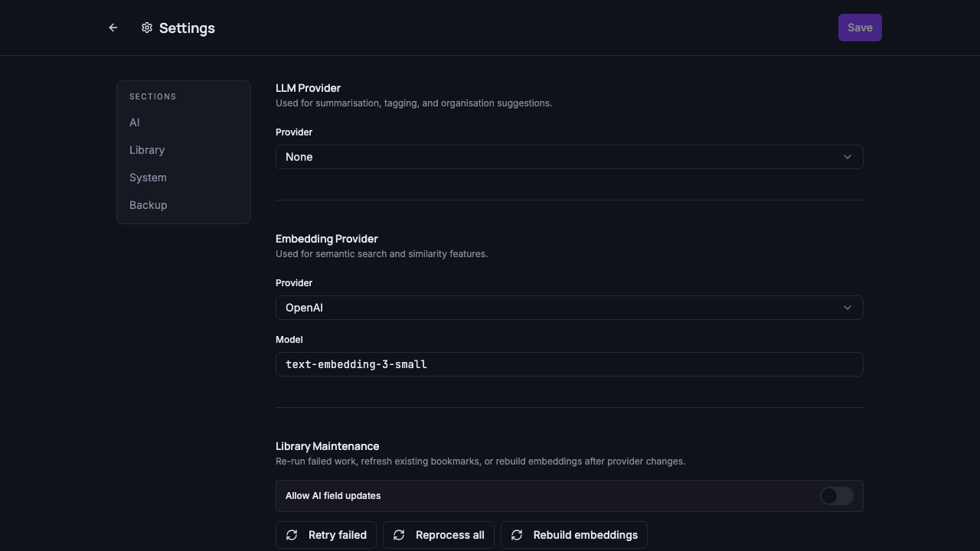Click the refresh icon on Reprocess all
The height and width of the screenshot is (551, 980).
coord(399,535)
